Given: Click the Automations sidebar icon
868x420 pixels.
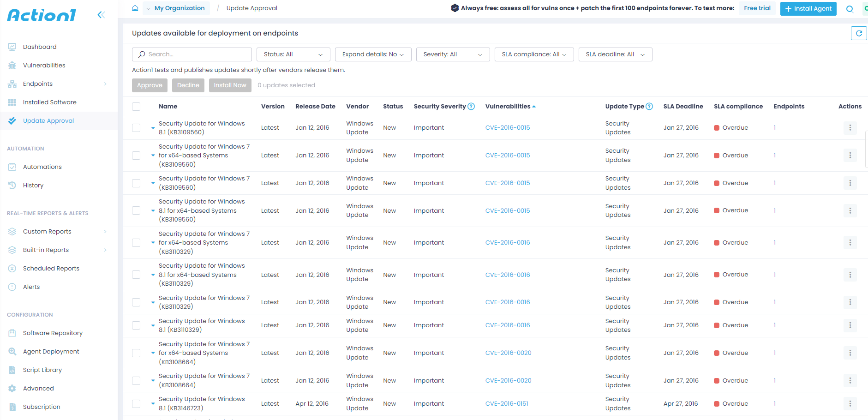Looking at the screenshot, I should point(12,167).
